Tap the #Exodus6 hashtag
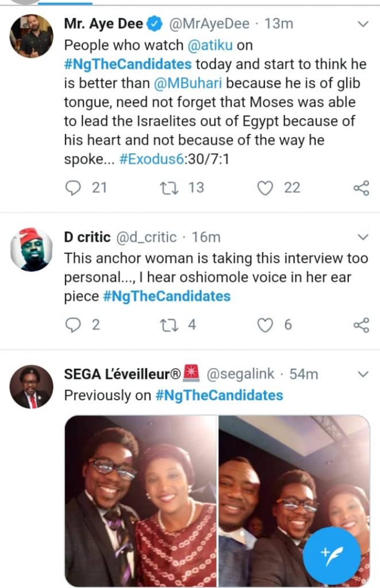380x588 pixels. 152,161
